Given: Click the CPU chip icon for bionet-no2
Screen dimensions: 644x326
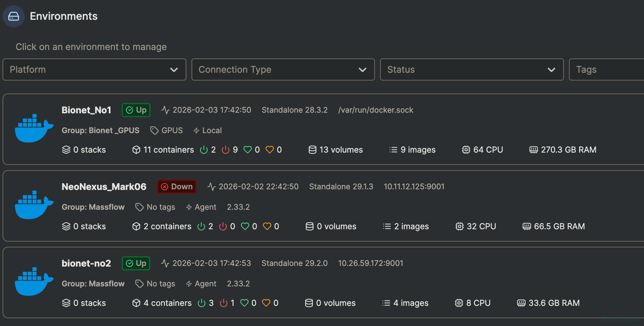Looking at the screenshot, I should (x=459, y=303).
